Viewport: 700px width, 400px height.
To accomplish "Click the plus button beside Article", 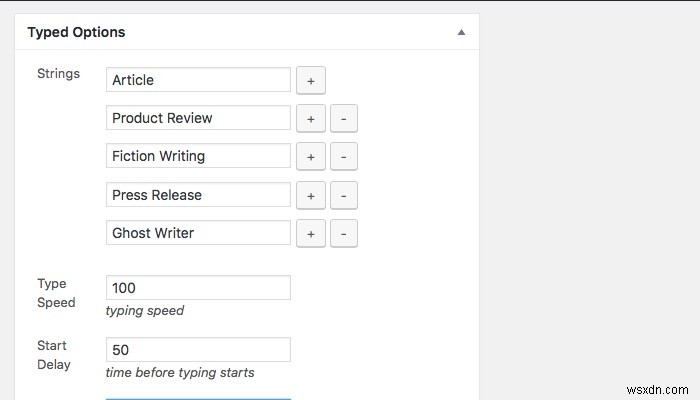I will pos(310,80).
